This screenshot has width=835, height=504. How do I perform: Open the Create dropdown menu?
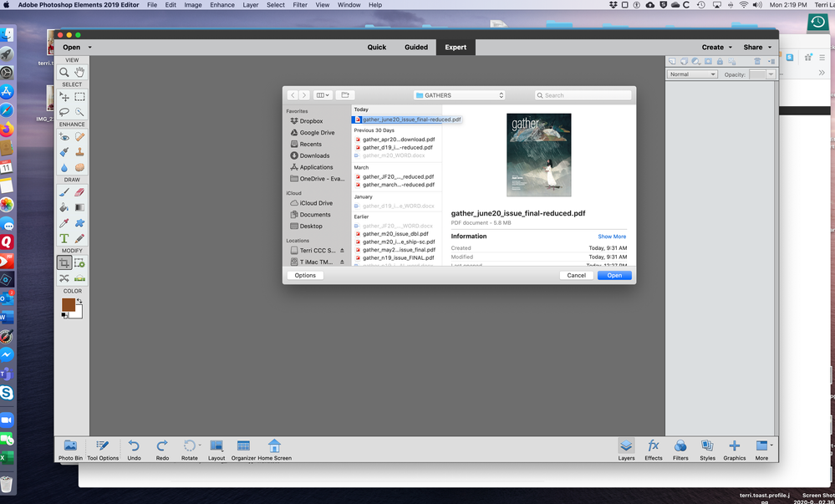pos(717,48)
